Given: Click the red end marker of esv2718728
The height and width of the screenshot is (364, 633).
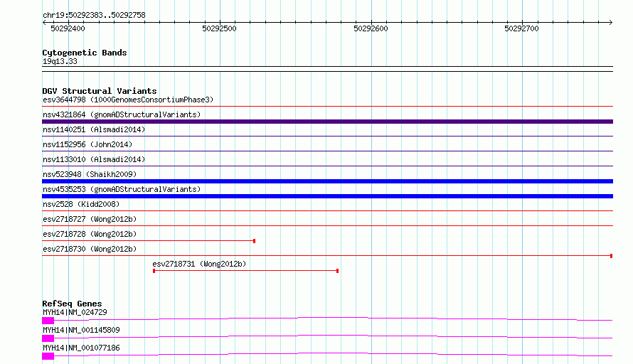Looking at the screenshot, I should [254, 241].
